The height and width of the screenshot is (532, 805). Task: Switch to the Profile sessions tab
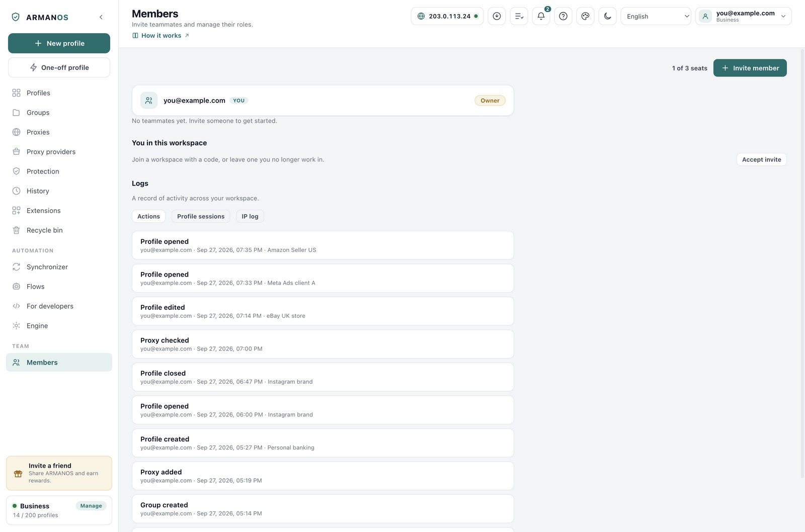201,216
